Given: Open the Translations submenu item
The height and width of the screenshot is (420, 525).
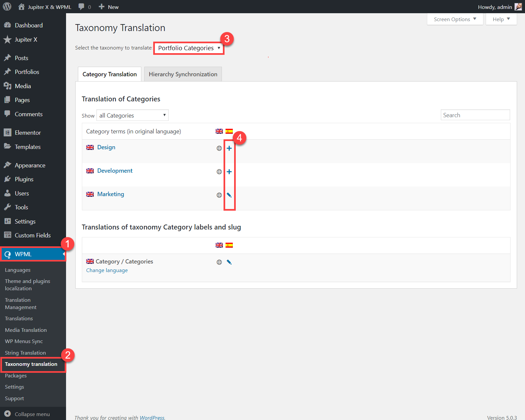Looking at the screenshot, I should 19,319.
